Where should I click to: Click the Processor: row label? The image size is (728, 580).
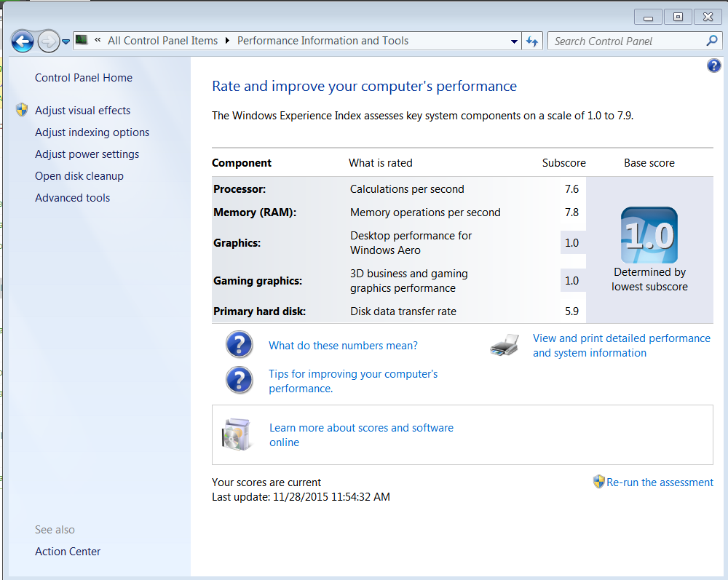pos(240,189)
